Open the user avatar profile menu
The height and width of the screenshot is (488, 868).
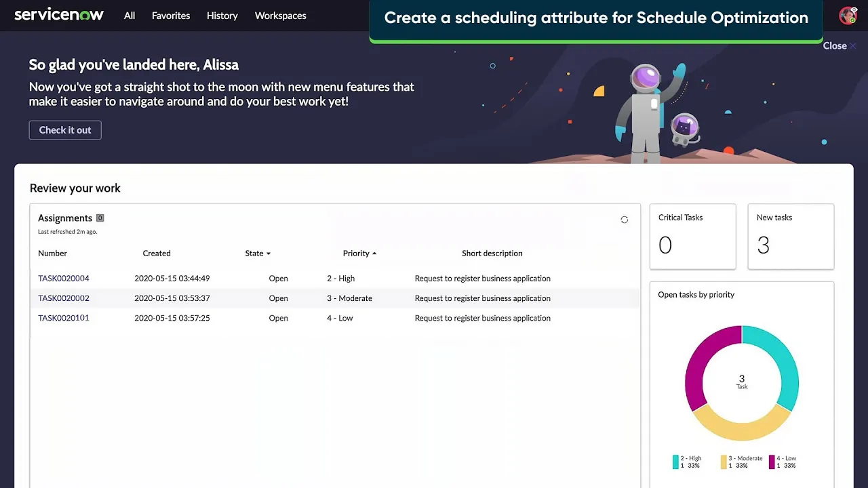click(848, 16)
